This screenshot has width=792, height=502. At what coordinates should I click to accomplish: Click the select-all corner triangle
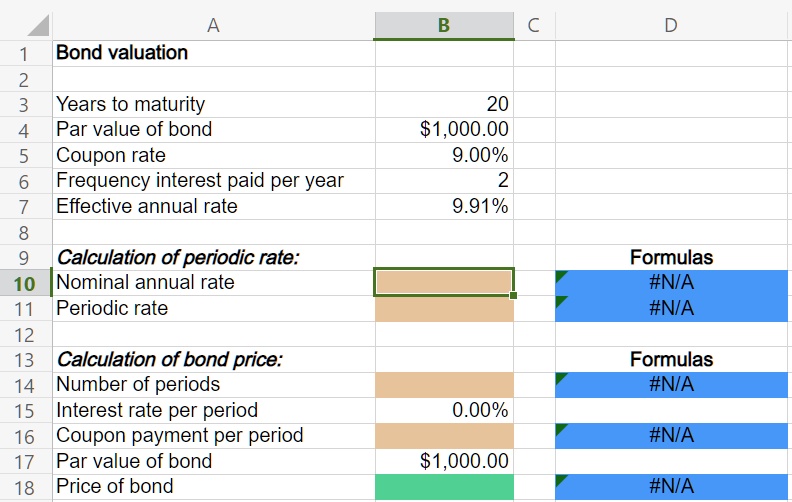[x=38, y=25]
